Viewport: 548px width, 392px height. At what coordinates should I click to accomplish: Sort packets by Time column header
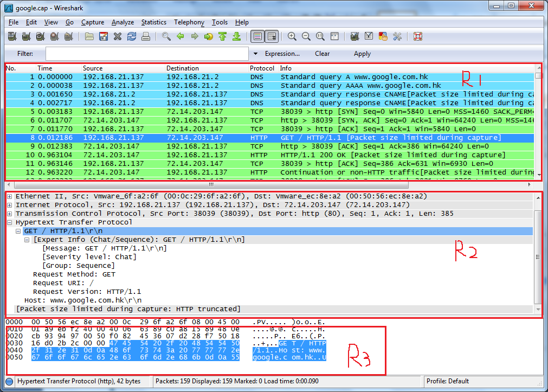(59, 68)
